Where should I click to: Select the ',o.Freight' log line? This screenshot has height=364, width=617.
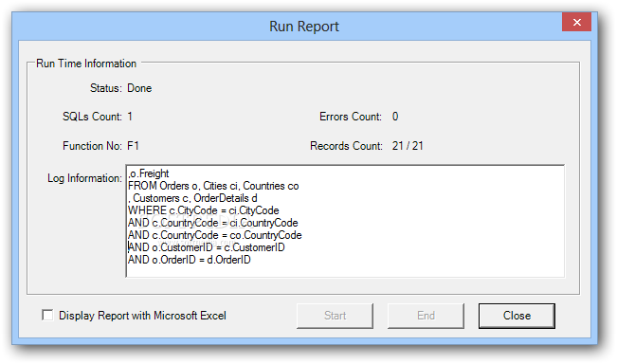click(149, 173)
